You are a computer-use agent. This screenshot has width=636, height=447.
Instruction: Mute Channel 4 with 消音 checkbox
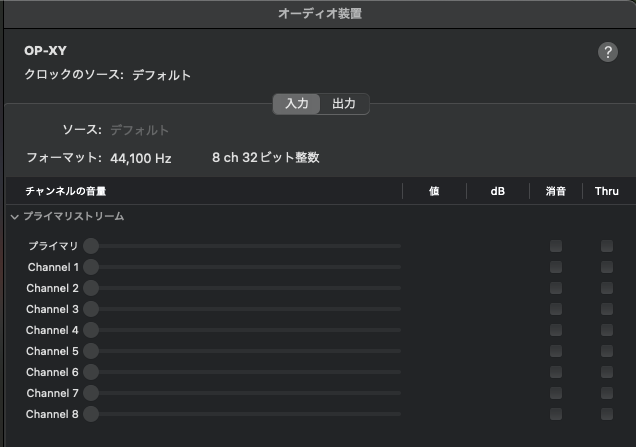tap(556, 330)
